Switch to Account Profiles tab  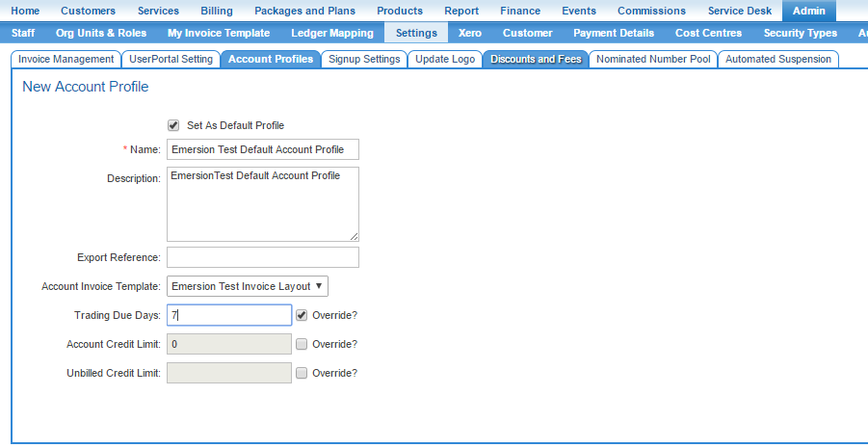(271, 60)
